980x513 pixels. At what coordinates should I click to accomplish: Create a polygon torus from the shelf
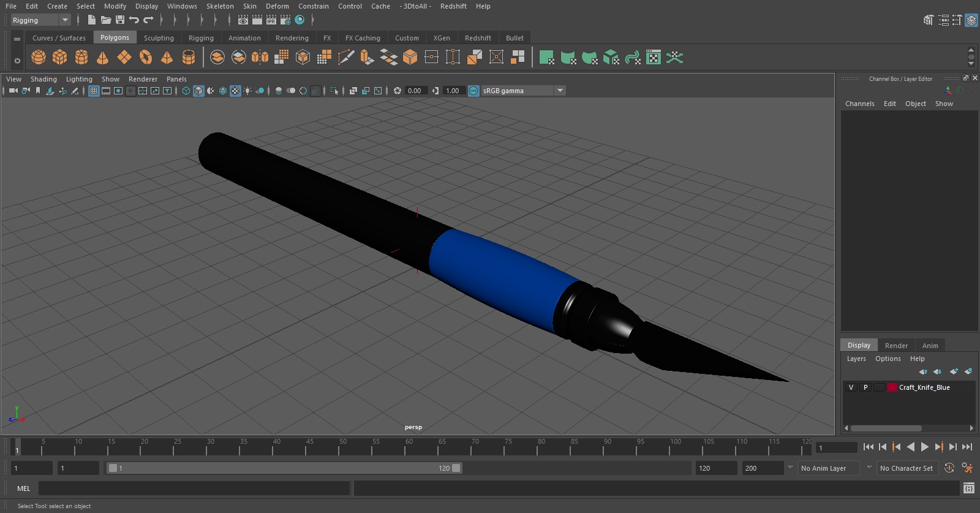click(146, 58)
